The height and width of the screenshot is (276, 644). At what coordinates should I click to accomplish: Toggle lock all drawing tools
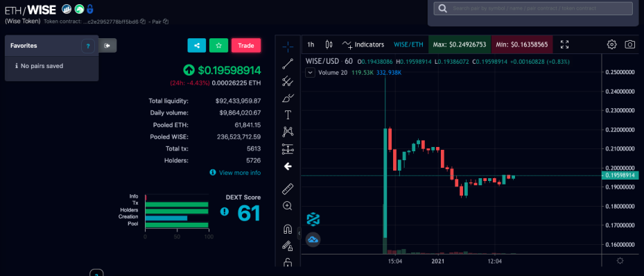[288, 262]
